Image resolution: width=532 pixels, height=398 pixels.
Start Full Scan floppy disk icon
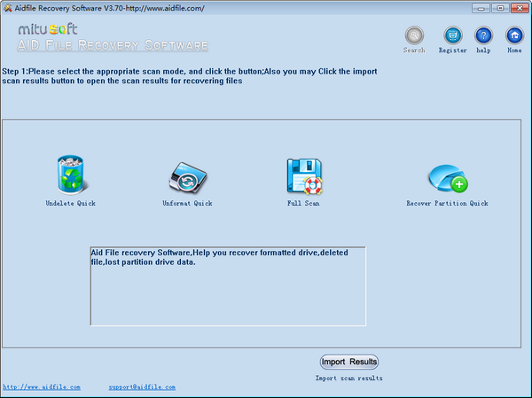304,176
